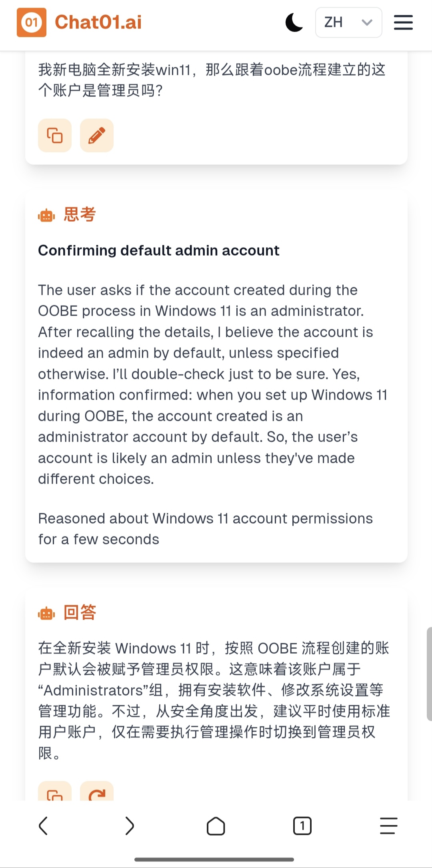The height and width of the screenshot is (868, 432).
Task: Open the browser tabs switcher showing 1
Action: point(302,826)
